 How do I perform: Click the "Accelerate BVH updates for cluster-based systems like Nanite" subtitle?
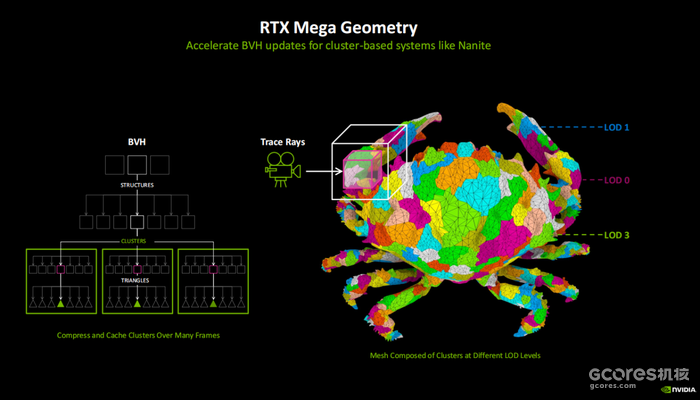point(338,46)
